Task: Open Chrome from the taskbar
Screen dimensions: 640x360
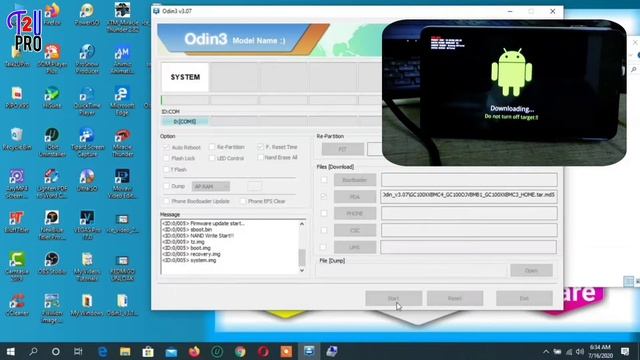Action: [240, 351]
